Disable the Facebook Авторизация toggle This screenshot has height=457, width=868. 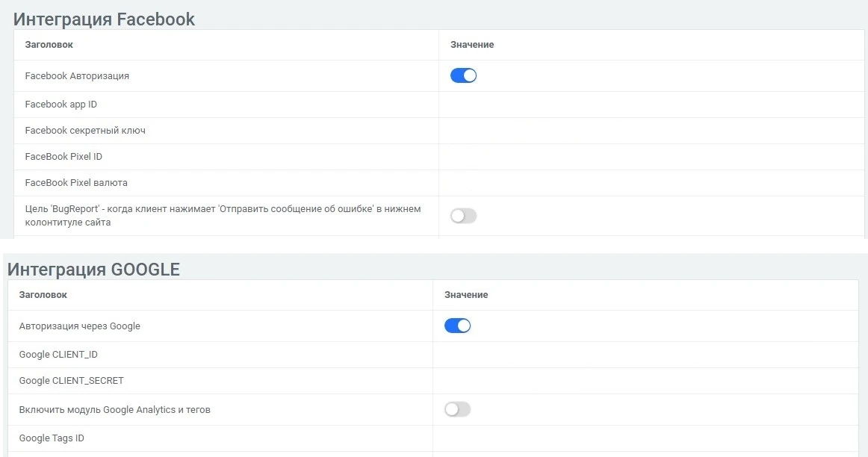463,75
